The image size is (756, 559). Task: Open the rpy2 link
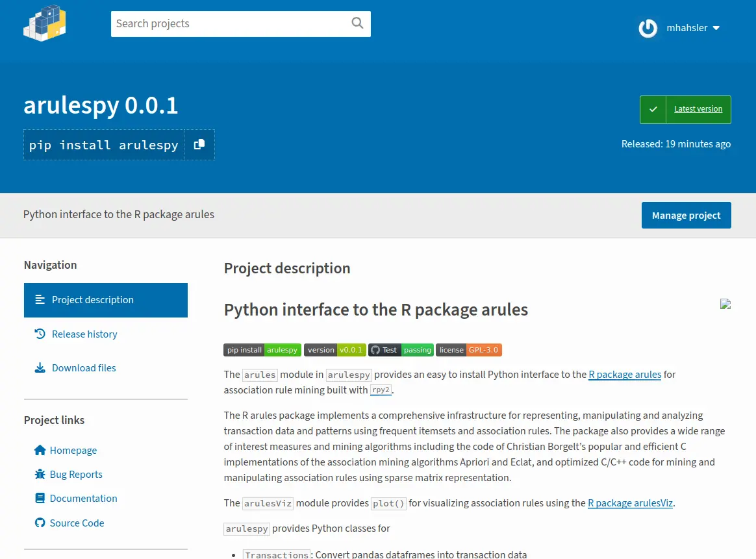tap(381, 390)
